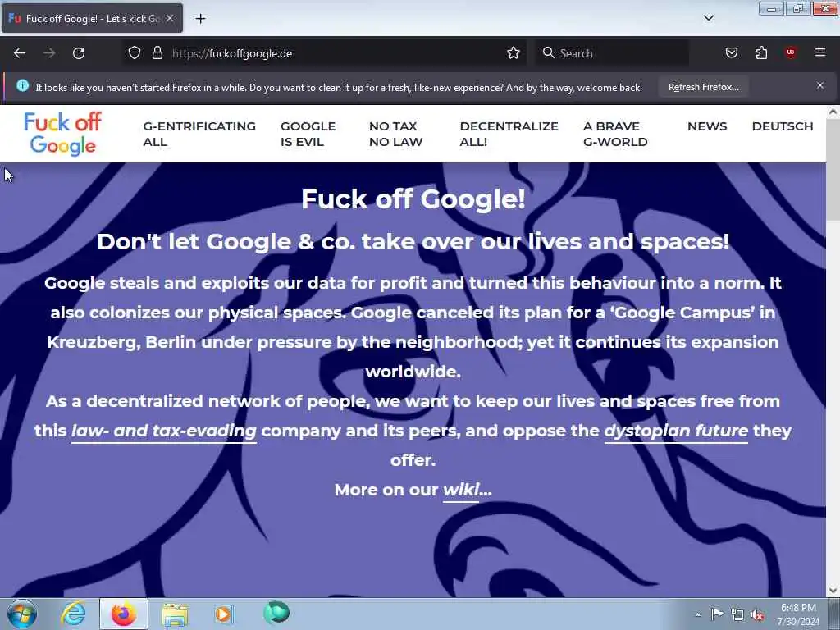Image resolution: width=840 pixels, height=630 pixels.
Task: Open the tracking protection shield
Action: 135,53
